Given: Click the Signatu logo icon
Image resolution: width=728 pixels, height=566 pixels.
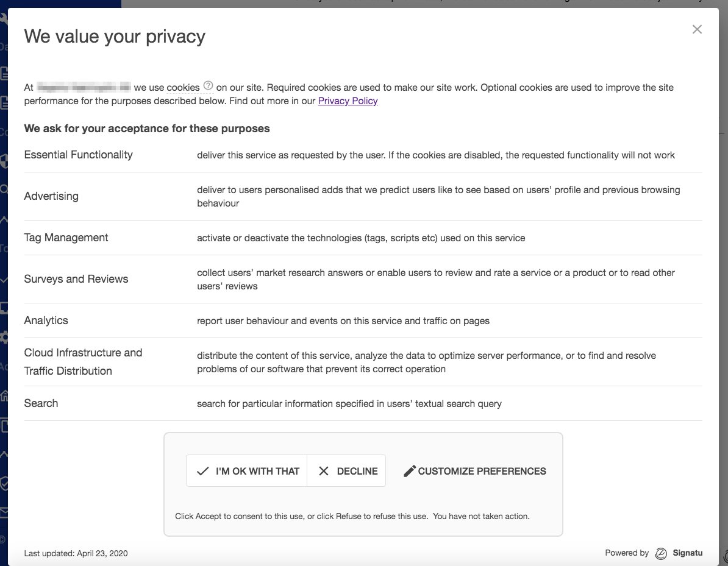Looking at the screenshot, I should [661, 553].
